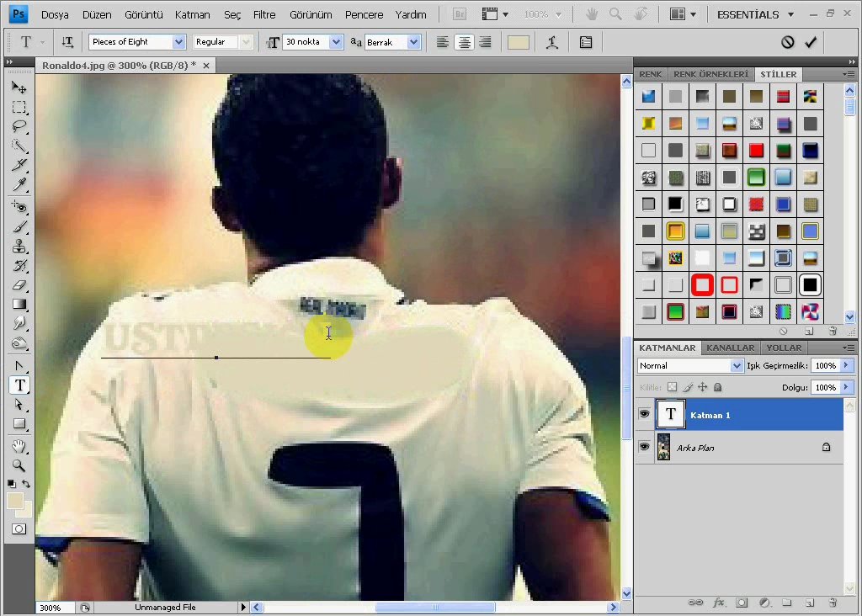This screenshot has width=862, height=616.
Task: Delete layer with Layers panel trash icon
Action: pyautogui.click(x=833, y=603)
